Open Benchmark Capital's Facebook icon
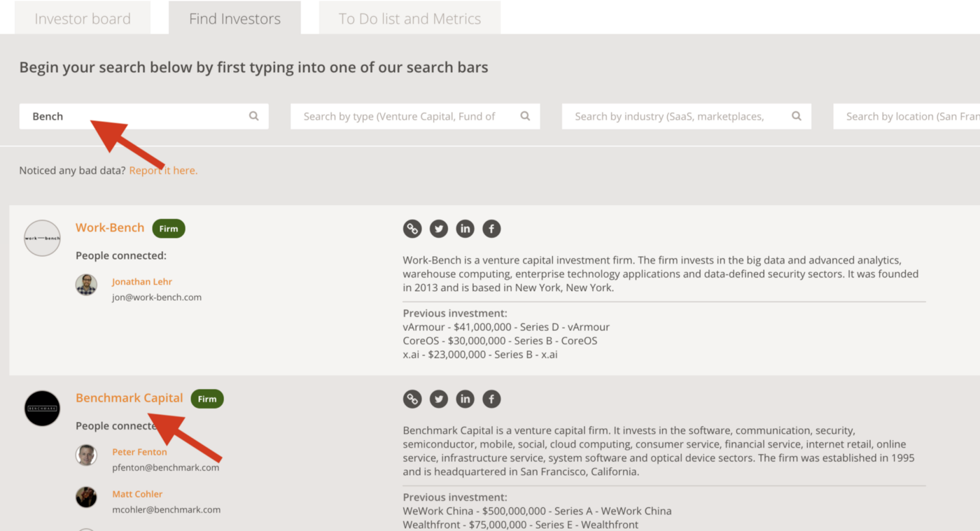Image resolution: width=980 pixels, height=531 pixels. 491,399
